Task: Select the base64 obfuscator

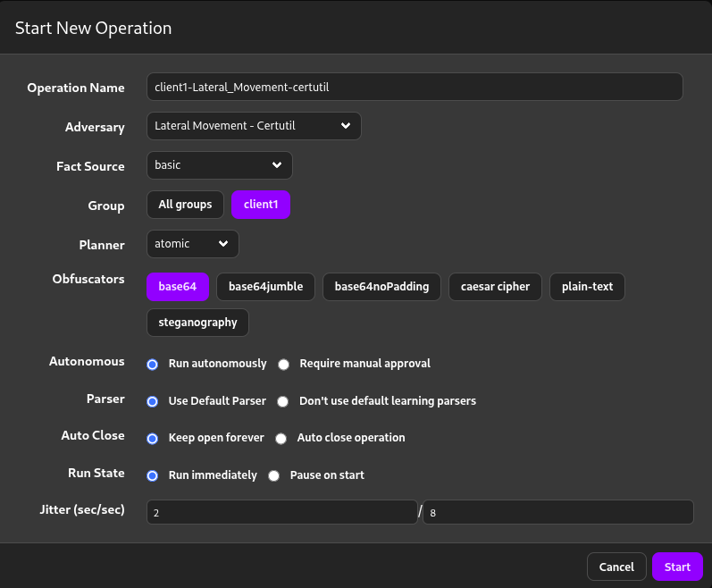Action: tap(177, 286)
